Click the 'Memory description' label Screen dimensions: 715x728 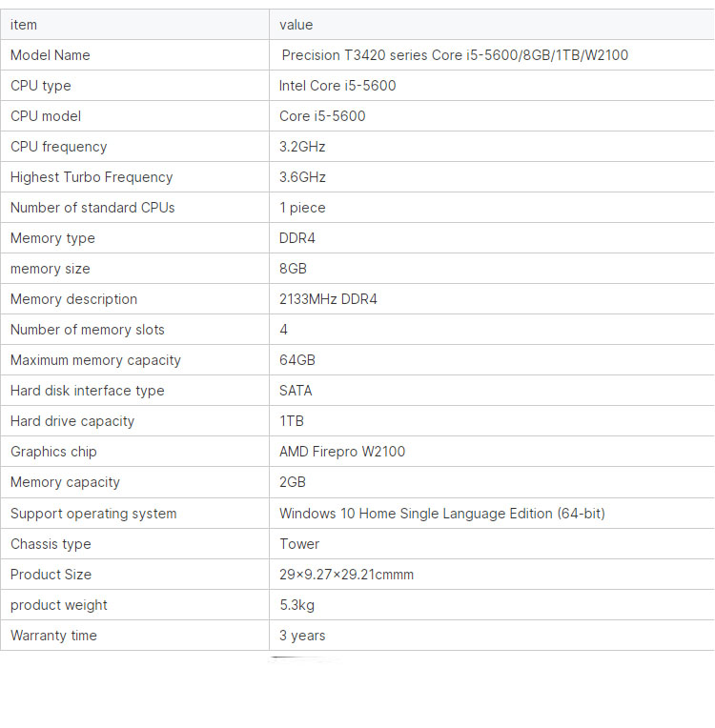coord(73,299)
